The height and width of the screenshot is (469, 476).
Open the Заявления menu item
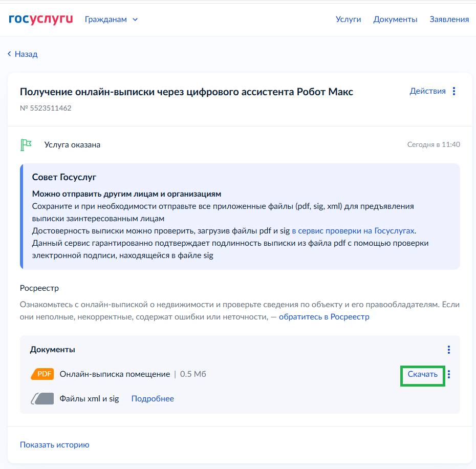449,19
